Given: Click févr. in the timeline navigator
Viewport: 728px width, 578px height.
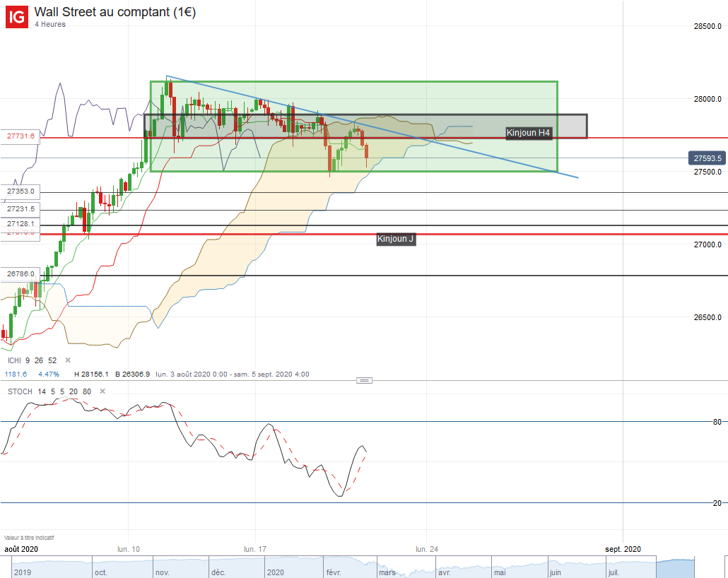Looking at the screenshot, I should coord(334,572).
